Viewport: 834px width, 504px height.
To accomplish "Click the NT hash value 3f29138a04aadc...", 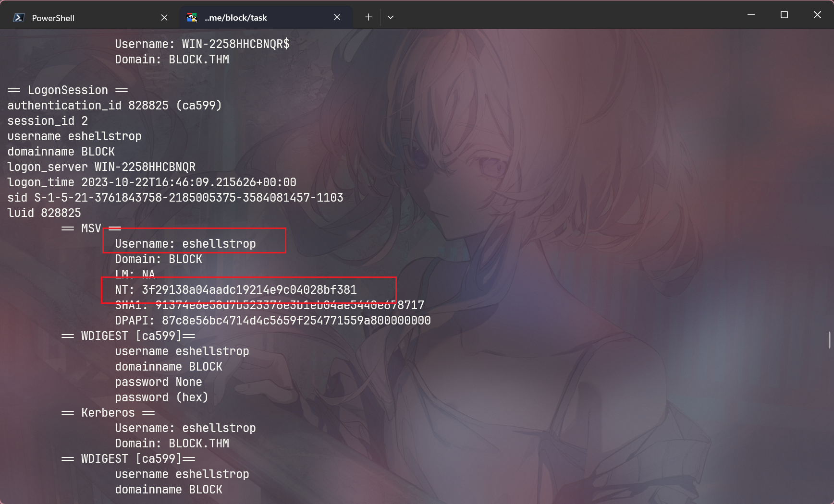I will click(x=249, y=290).
